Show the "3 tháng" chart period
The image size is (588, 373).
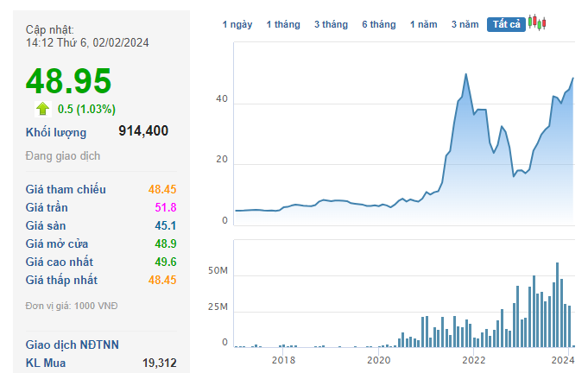coord(331,25)
